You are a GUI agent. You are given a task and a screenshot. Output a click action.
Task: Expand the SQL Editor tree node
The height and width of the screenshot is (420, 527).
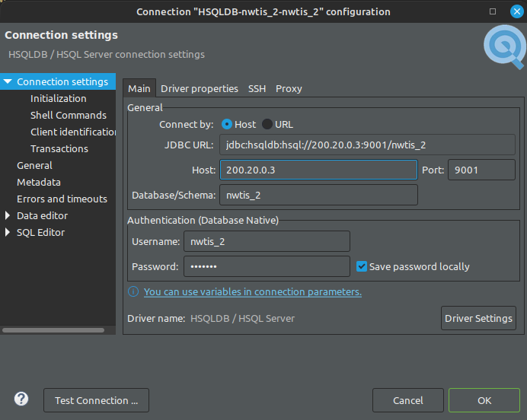(x=8, y=232)
